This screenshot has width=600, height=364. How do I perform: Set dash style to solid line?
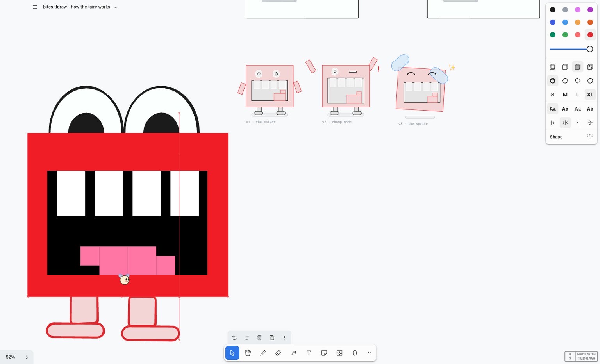[590, 81]
